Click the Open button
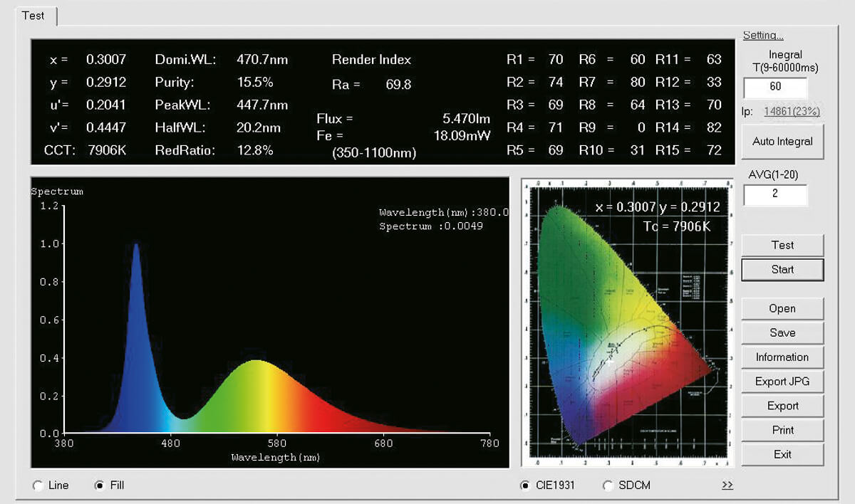The image size is (855, 504). coord(782,308)
